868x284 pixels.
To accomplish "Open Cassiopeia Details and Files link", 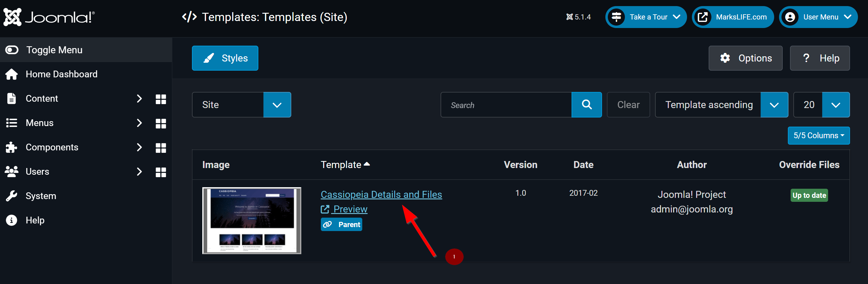I will point(381,195).
